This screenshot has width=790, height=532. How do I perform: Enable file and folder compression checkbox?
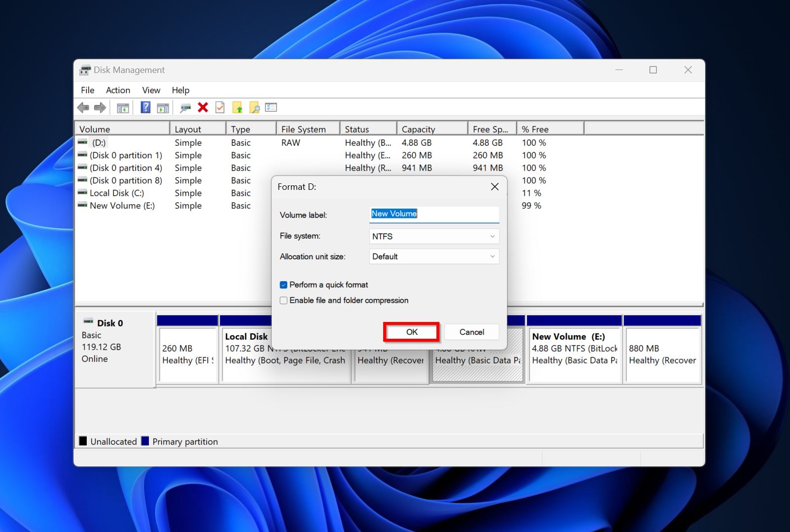point(284,300)
